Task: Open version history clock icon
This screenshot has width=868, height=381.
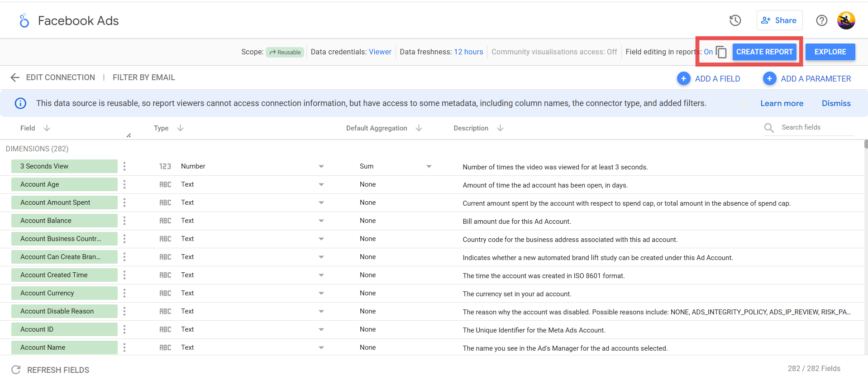Action: point(735,20)
